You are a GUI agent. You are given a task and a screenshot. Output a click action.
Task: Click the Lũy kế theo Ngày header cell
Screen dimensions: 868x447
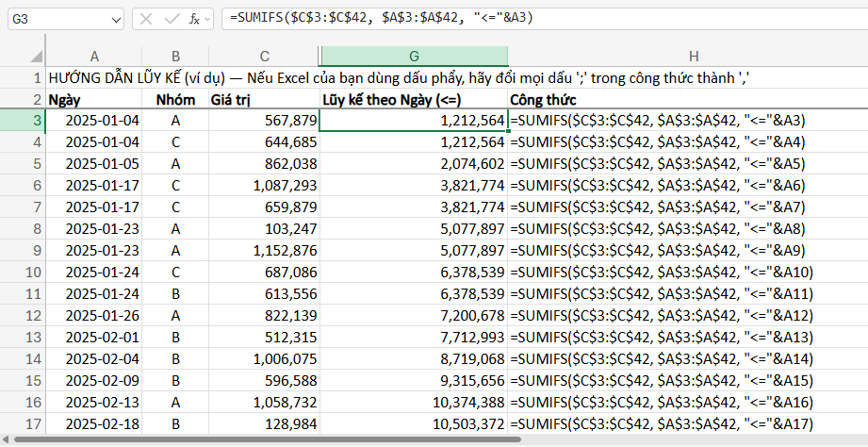point(414,100)
